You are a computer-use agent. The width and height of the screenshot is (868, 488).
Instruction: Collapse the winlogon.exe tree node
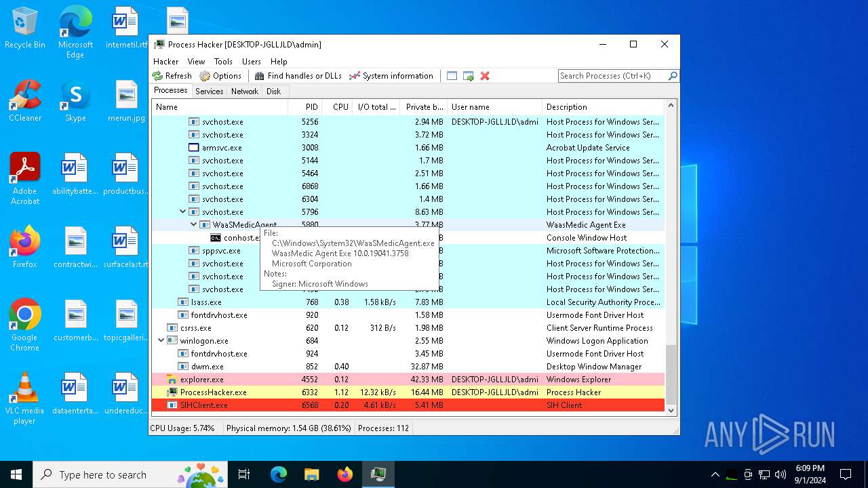click(161, 341)
